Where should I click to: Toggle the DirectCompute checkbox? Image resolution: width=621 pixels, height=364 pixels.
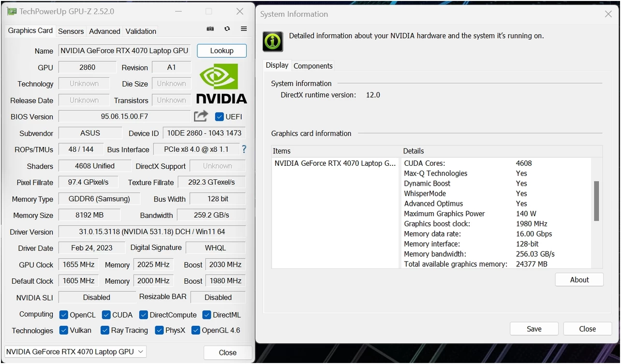pos(143,315)
